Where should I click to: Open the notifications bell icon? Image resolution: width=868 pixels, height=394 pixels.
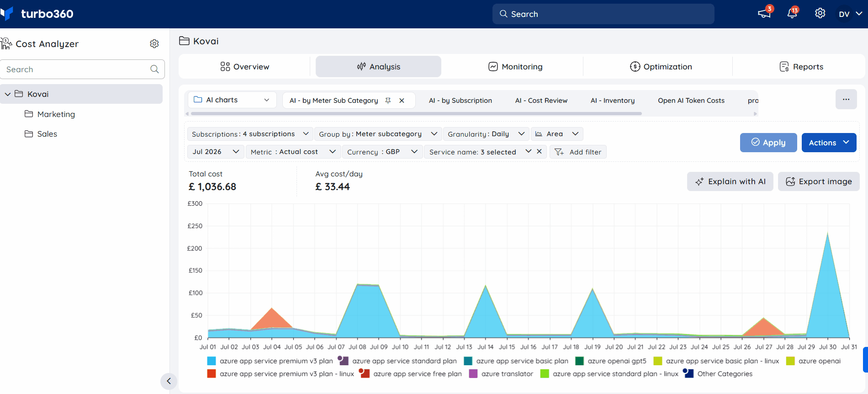pyautogui.click(x=792, y=14)
